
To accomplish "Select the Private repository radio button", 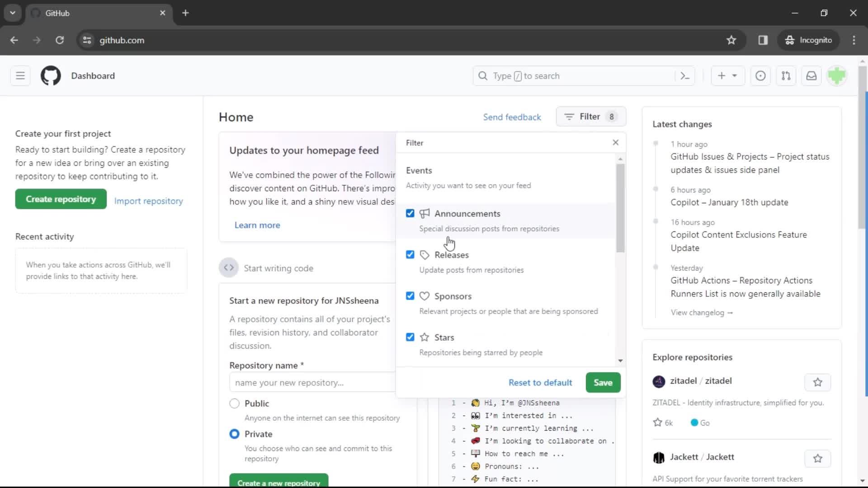I will [x=234, y=434].
